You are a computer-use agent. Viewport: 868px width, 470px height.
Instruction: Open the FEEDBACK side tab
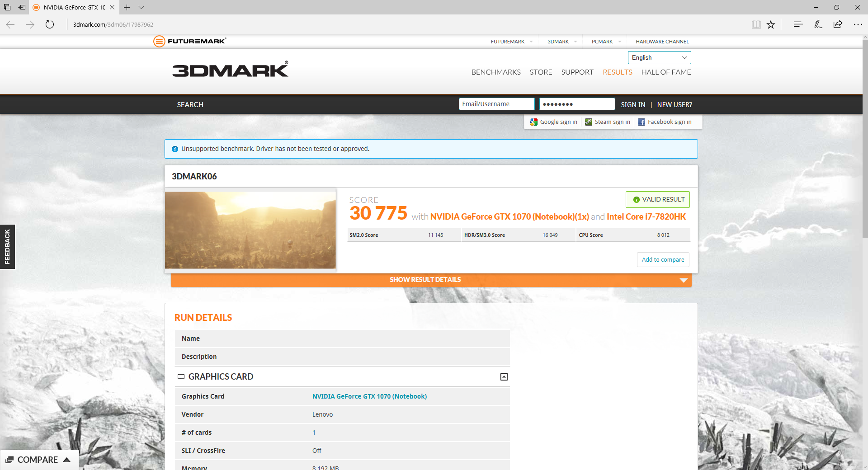7,247
